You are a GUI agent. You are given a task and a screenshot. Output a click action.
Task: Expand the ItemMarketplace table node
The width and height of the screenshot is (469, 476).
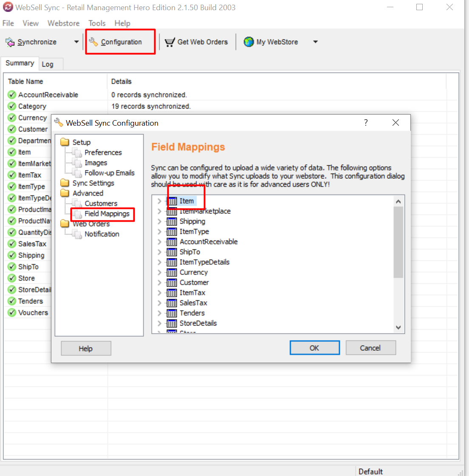click(x=159, y=211)
